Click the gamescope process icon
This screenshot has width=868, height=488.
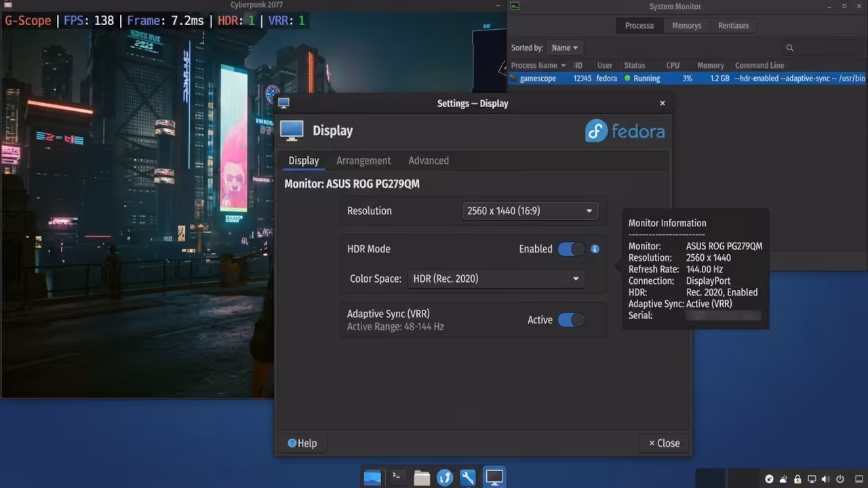[x=514, y=79]
